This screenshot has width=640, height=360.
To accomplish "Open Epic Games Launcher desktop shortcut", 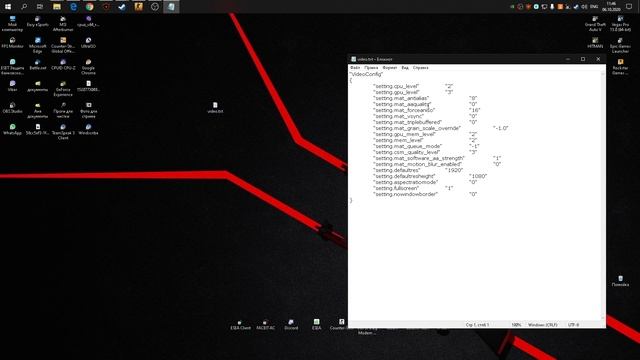I will coord(620,45).
